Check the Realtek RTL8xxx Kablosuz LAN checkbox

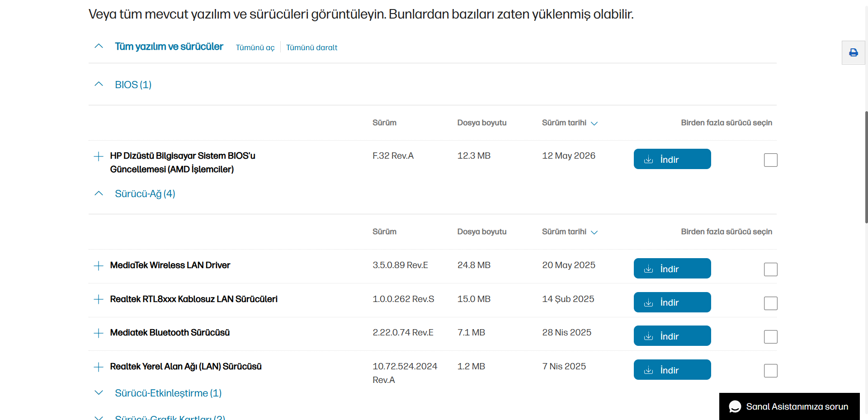pos(771,303)
